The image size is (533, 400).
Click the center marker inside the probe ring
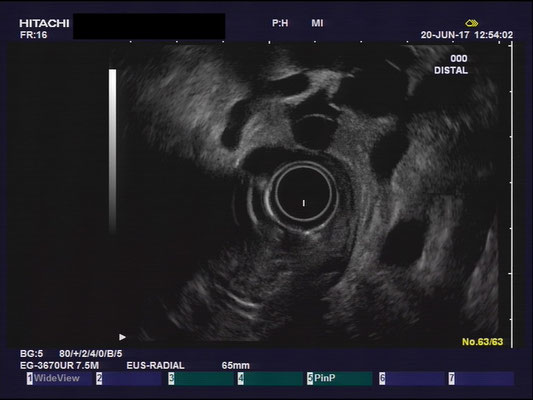(x=304, y=203)
